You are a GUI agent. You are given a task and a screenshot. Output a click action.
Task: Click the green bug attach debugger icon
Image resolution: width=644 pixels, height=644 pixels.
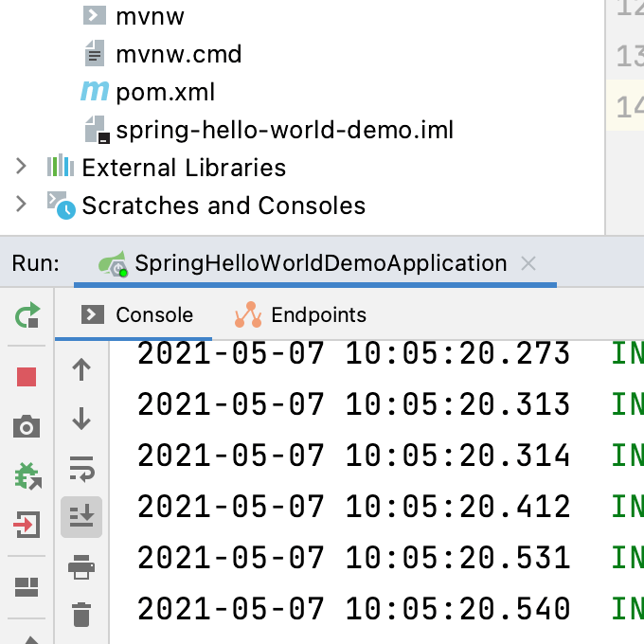click(x=27, y=476)
